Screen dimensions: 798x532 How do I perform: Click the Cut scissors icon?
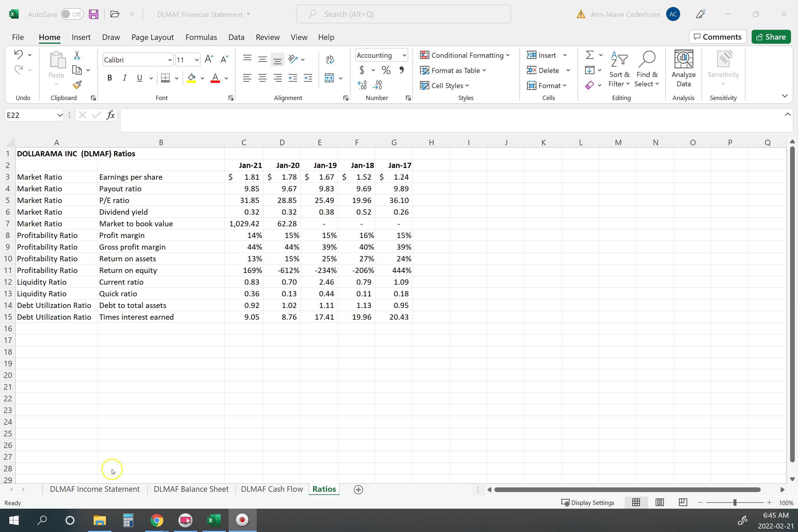click(x=77, y=55)
